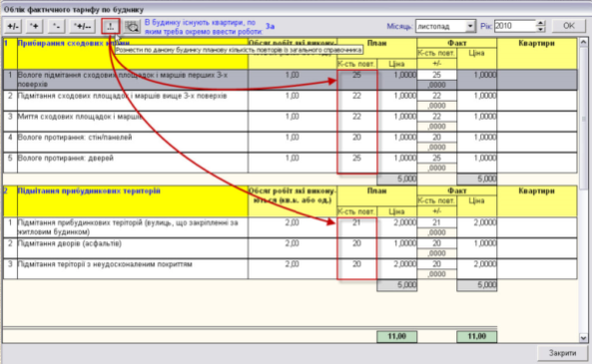This screenshot has height=364, width=593.
Task: Click vertical scrollbar down arrow
Action: pyautogui.click(x=583, y=338)
